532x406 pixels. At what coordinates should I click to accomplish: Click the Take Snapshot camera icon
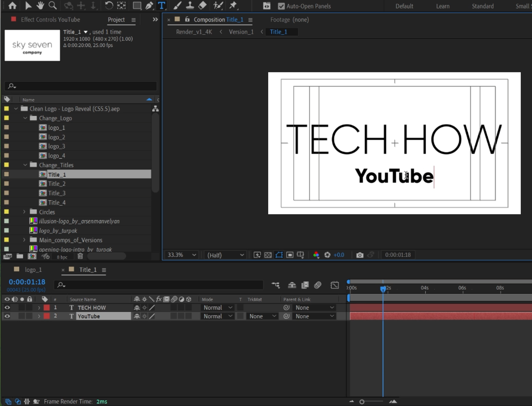359,255
